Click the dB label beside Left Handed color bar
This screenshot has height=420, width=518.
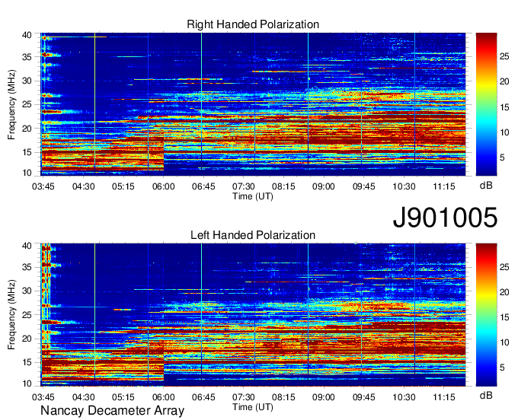coord(486,395)
